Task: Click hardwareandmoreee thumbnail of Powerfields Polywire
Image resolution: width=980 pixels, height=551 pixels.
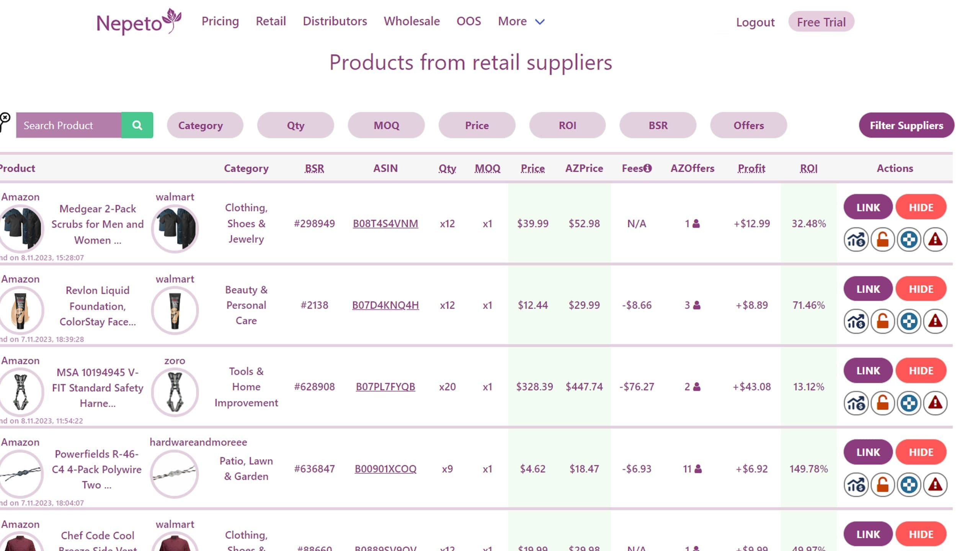Action: click(174, 474)
